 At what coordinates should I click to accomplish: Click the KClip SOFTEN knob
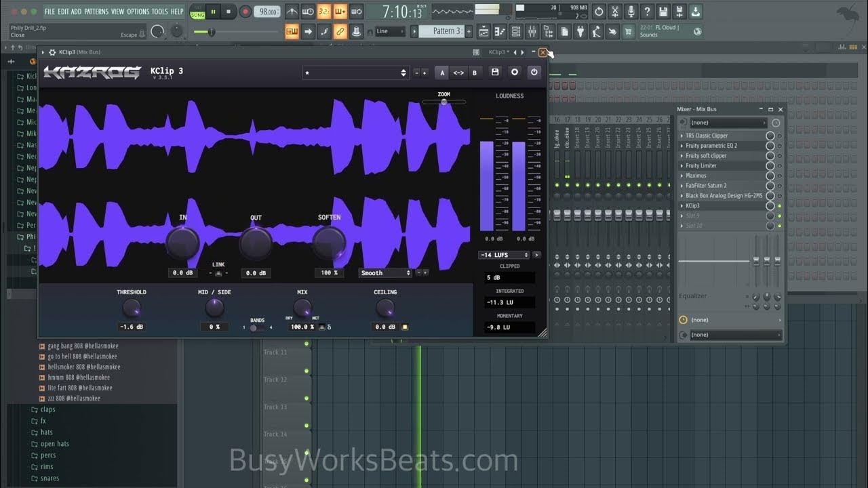click(329, 243)
